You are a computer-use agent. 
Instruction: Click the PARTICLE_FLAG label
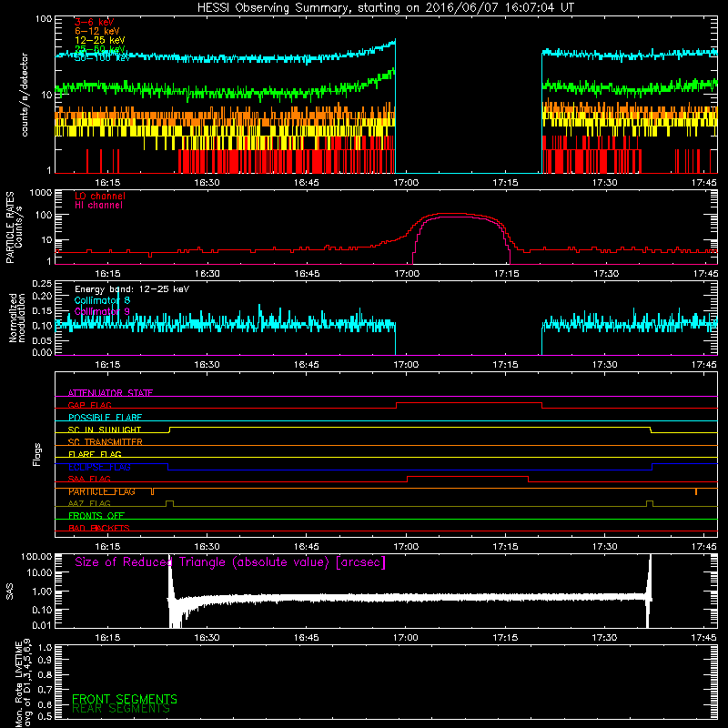click(102, 491)
